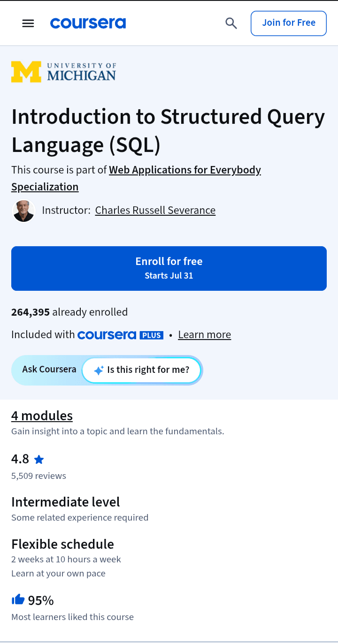Click Join for Free button

(x=289, y=23)
